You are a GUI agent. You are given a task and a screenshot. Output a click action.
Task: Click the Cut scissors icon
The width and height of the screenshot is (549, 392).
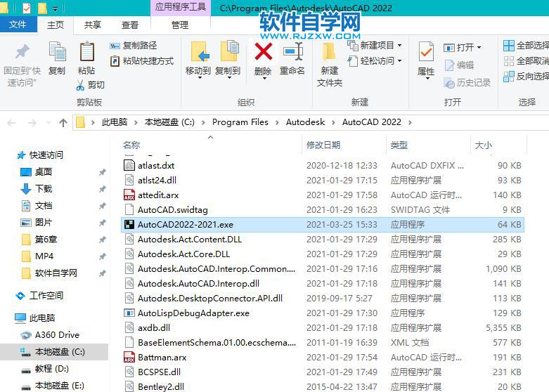pyautogui.click(x=81, y=85)
